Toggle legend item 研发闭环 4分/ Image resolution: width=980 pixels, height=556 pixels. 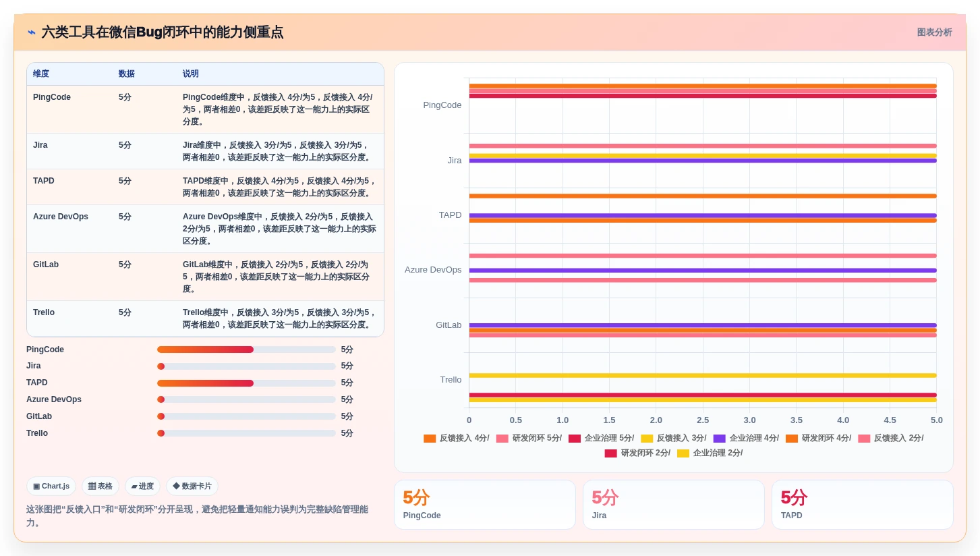click(x=818, y=438)
